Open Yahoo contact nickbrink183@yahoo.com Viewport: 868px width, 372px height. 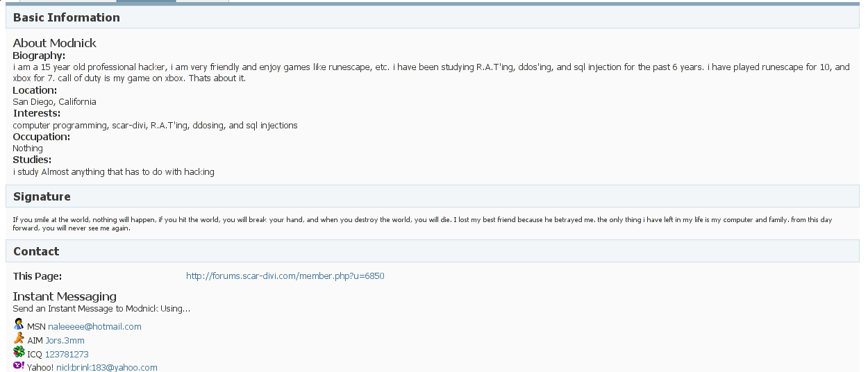[107, 367]
